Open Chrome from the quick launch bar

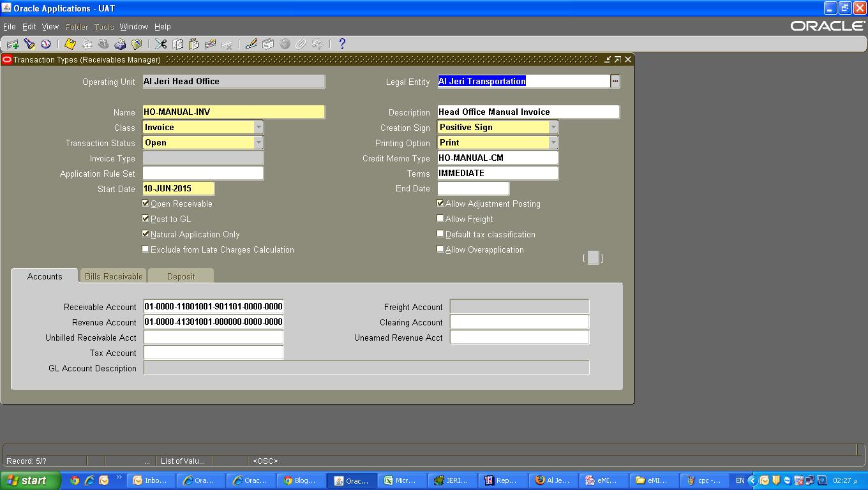(75, 480)
